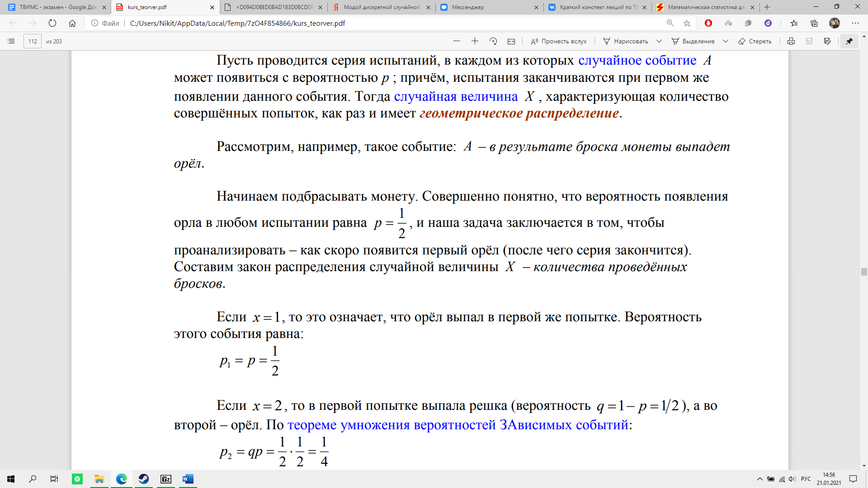The height and width of the screenshot is (488, 868).
Task: Open the browser settings and more menu
Action: pyautogui.click(x=855, y=23)
